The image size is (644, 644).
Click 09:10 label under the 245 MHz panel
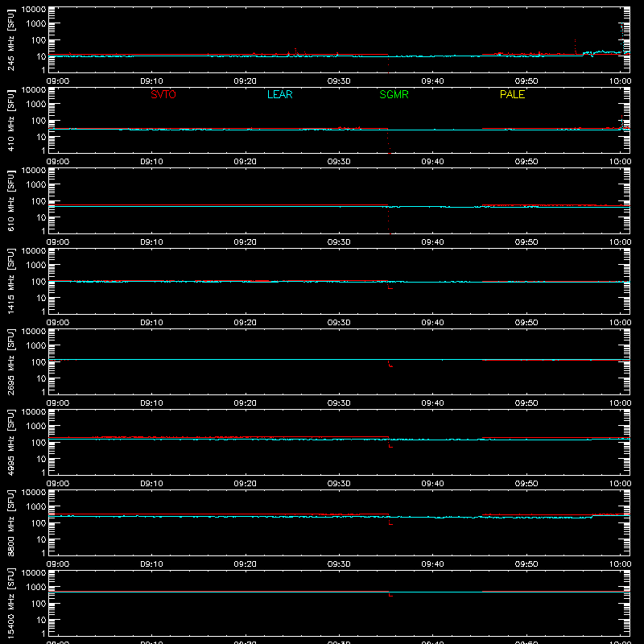coord(151,81)
